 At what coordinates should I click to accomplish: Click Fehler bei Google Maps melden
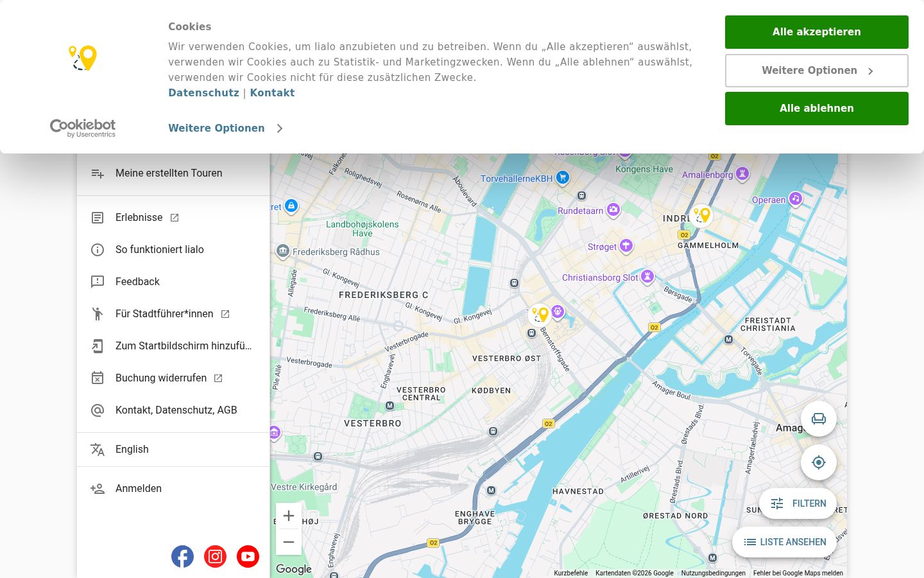tap(798, 573)
